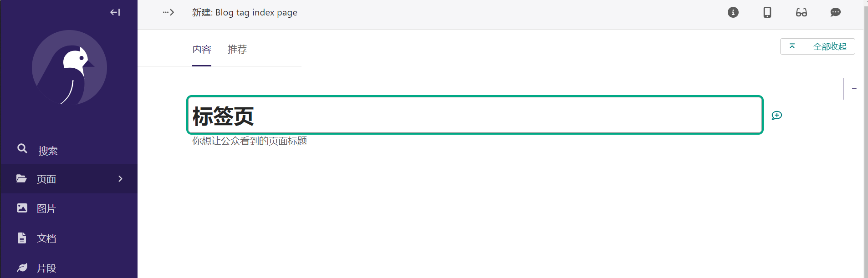The image size is (868, 278).
Task: Open the accessibility checker glasses icon
Action: pyautogui.click(x=802, y=12)
